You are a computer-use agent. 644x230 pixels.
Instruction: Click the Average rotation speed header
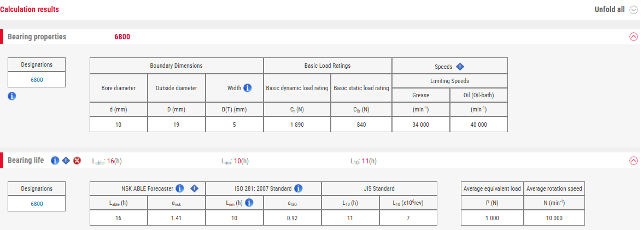coord(554,188)
